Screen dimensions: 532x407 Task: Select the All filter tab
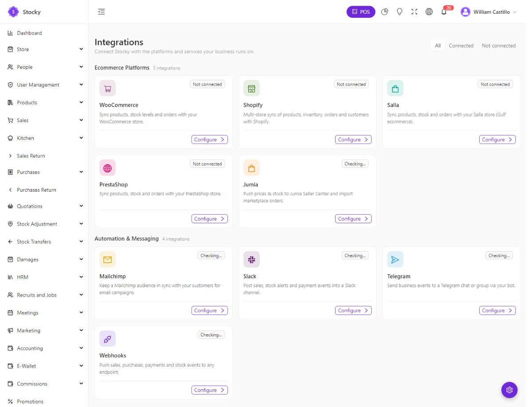coord(438,46)
